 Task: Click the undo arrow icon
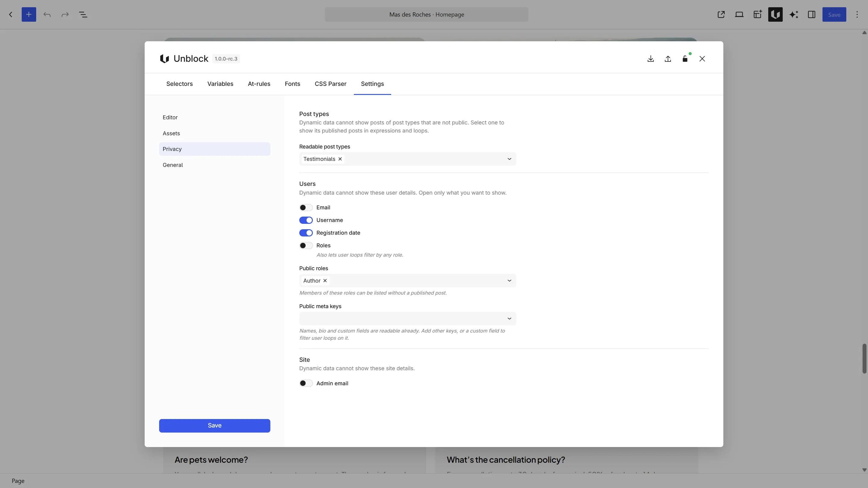47,14
